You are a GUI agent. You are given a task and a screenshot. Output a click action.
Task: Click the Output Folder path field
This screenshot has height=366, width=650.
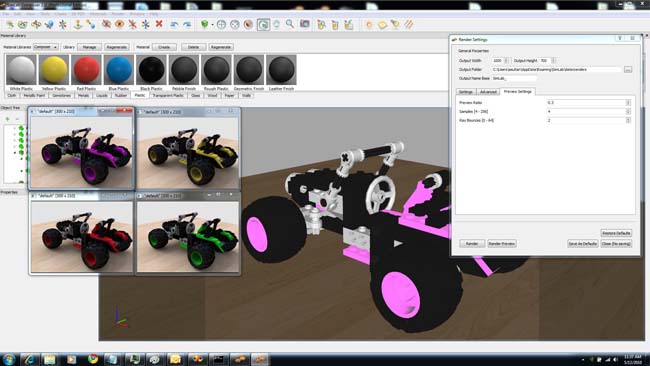point(557,70)
